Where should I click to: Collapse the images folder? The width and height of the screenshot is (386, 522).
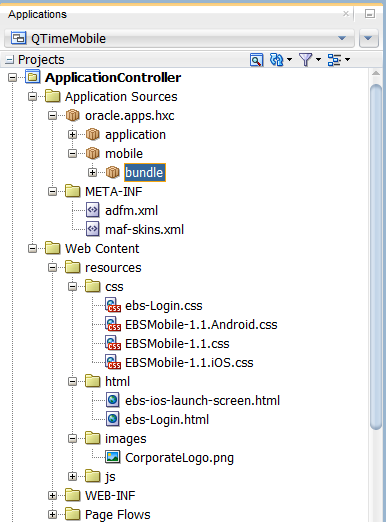(x=72, y=439)
